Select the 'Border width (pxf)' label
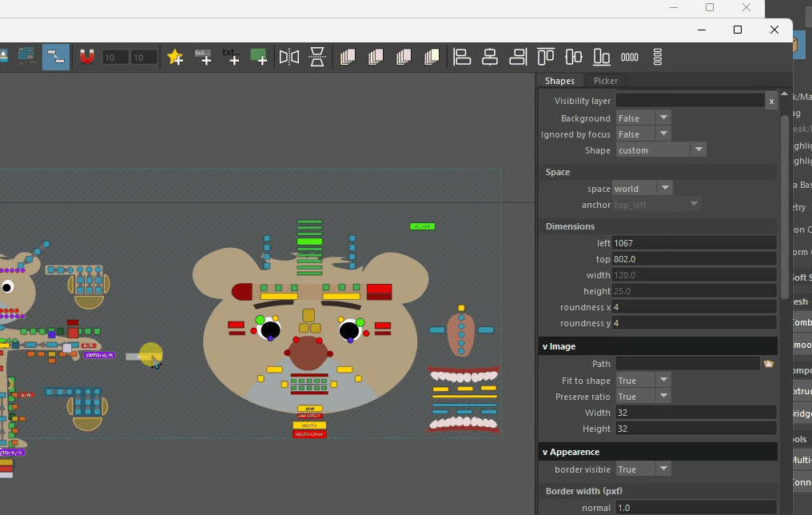Screen dimensions: 812x515 [584, 491]
